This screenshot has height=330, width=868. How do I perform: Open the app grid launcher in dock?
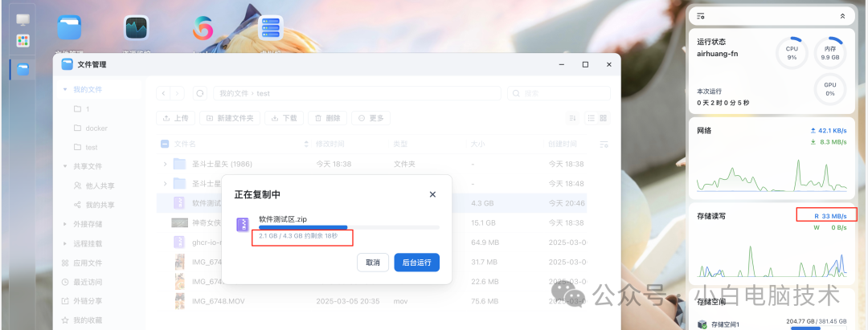pos(23,41)
